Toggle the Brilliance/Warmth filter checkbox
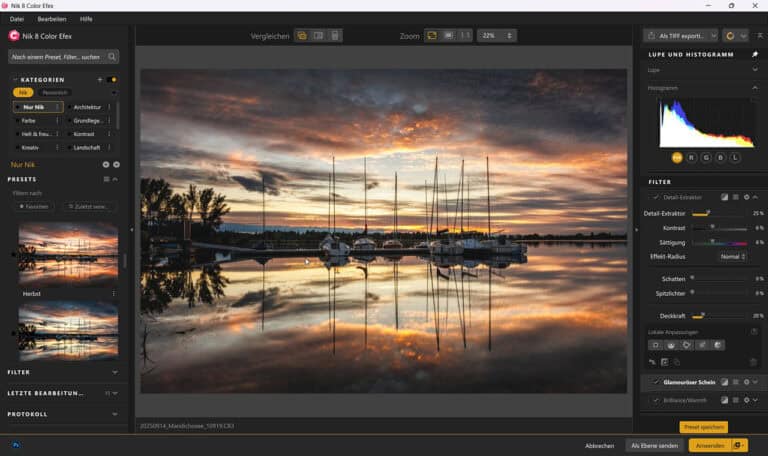The width and height of the screenshot is (768, 456). click(x=656, y=400)
